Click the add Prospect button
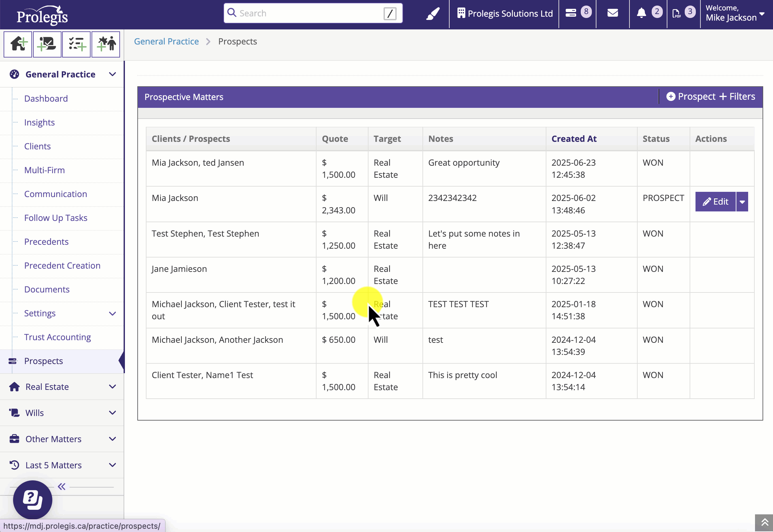This screenshot has height=532, width=773. coord(691,97)
